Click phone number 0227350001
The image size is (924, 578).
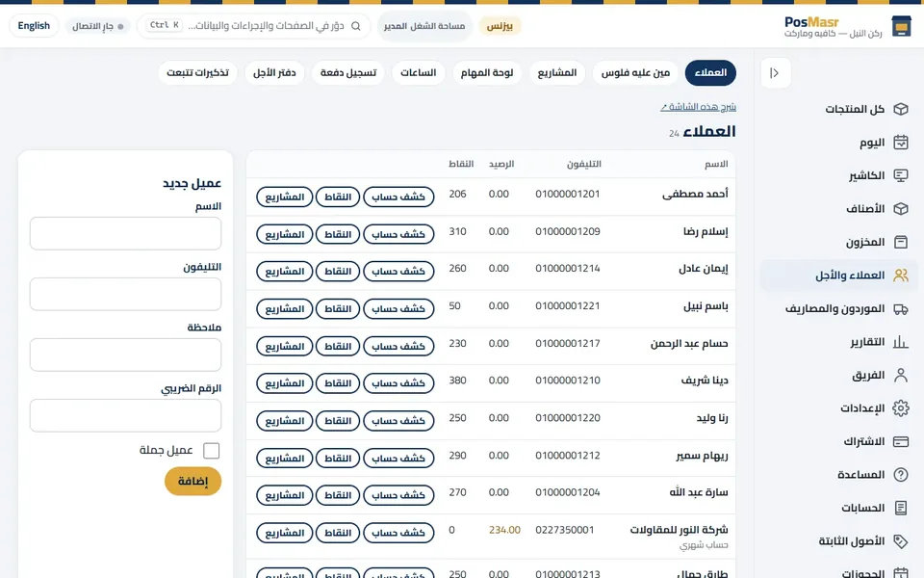pyautogui.click(x=565, y=530)
